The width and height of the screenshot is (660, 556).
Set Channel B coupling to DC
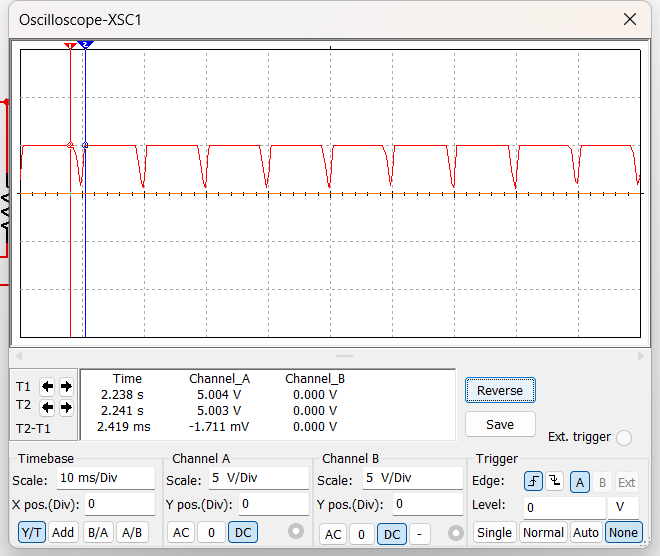[x=392, y=534]
